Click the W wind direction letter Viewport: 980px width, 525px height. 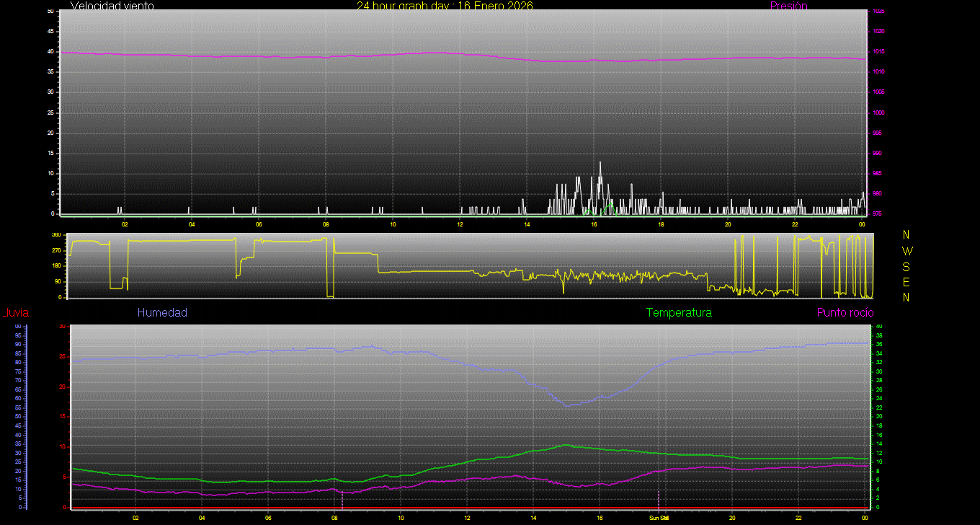pos(906,251)
